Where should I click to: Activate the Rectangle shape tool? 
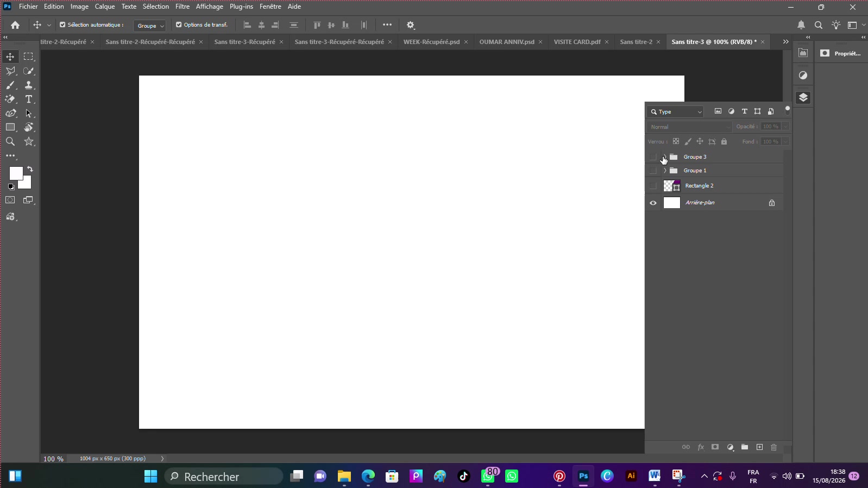tap(10, 127)
